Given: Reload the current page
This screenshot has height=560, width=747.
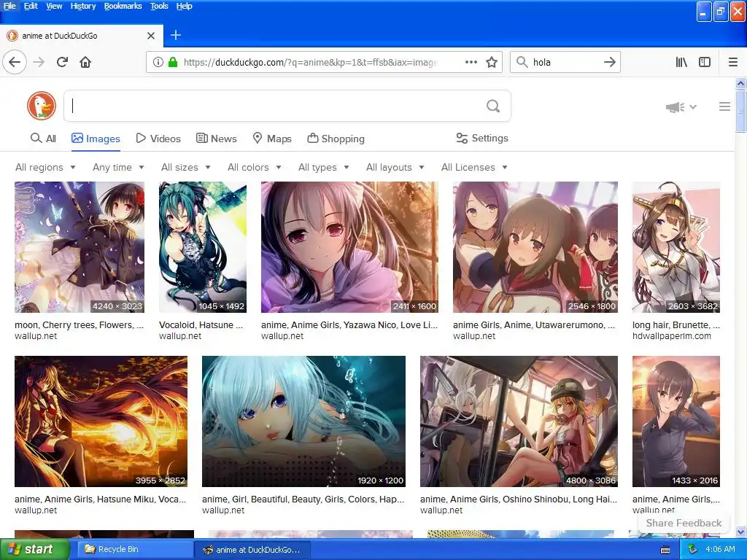Looking at the screenshot, I should (x=63, y=62).
